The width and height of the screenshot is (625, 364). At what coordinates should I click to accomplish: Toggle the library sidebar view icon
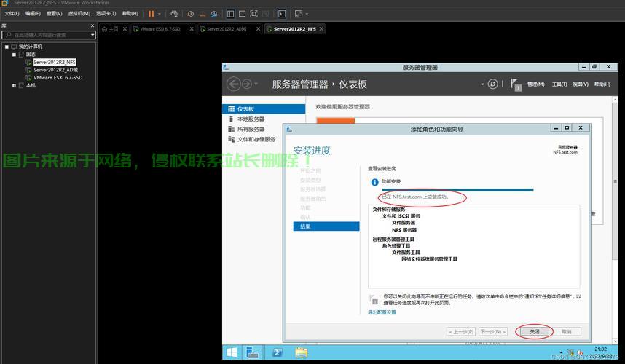pyautogui.click(x=230, y=14)
